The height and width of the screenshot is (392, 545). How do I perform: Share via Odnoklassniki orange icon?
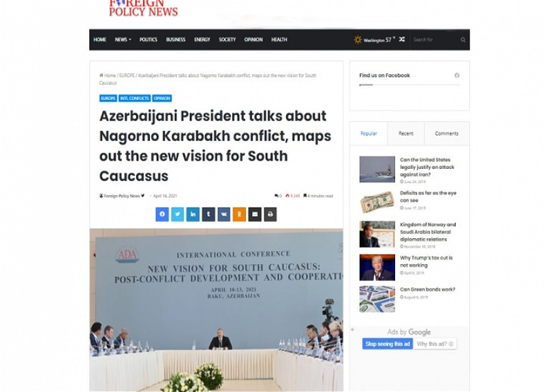[x=240, y=214]
